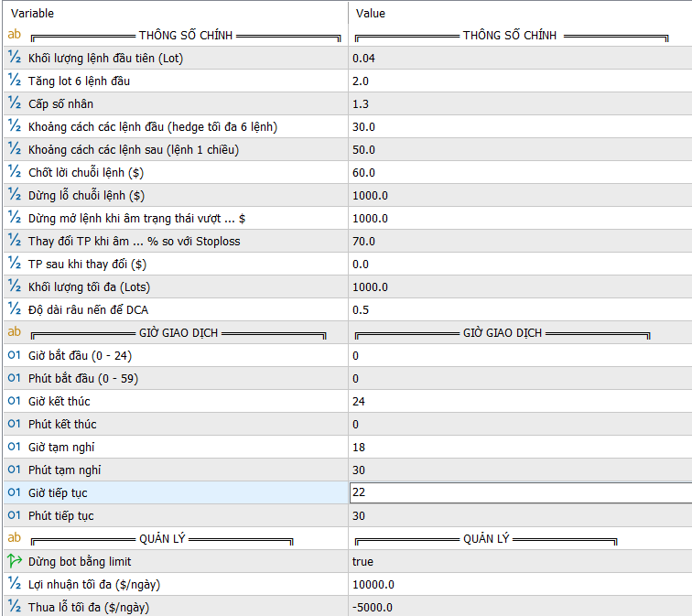Viewport: 692px width, 616px height.
Task: Click the integer icon beside Giờ bắt đầu
Action: coord(14,355)
